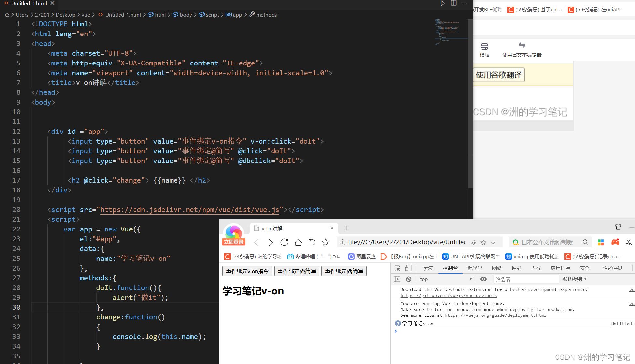The height and width of the screenshot is (364, 635).
Task: Click the VS Code minimap preview
Action: click(x=451, y=32)
